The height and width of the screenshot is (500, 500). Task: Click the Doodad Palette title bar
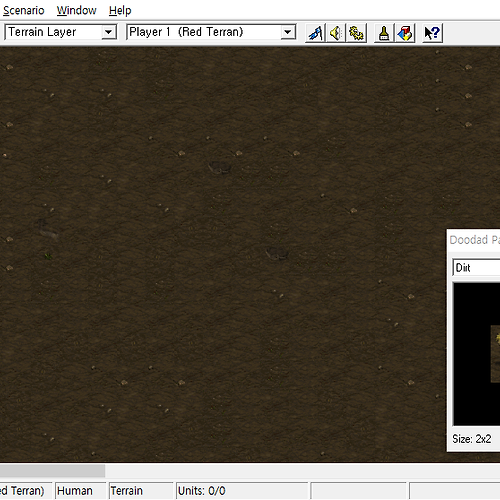point(474,240)
